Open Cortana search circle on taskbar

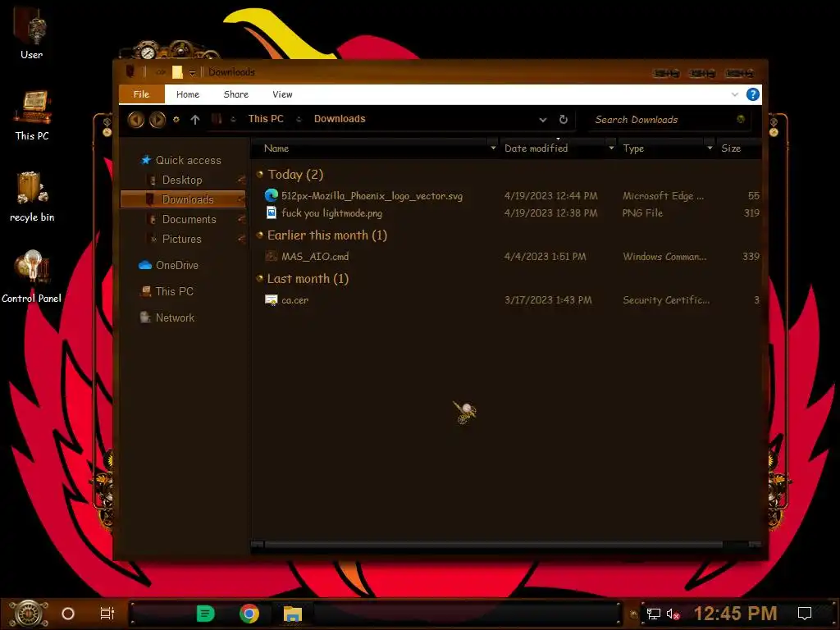(68, 614)
